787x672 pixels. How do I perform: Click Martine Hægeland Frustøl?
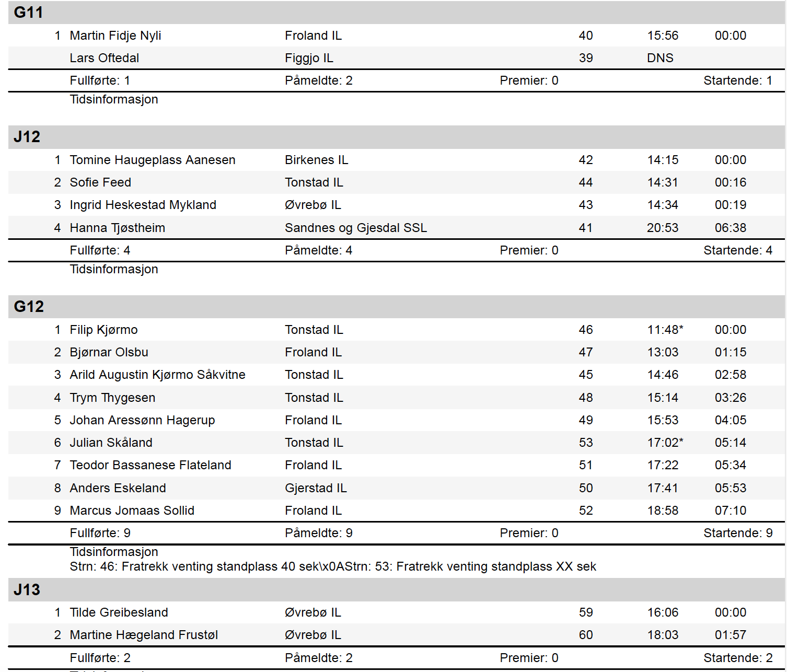pos(144,635)
